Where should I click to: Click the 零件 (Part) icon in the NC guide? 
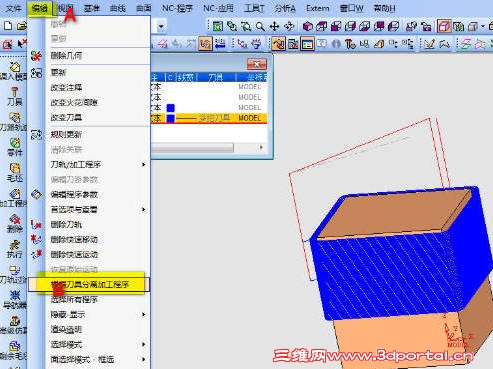point(14,147)
